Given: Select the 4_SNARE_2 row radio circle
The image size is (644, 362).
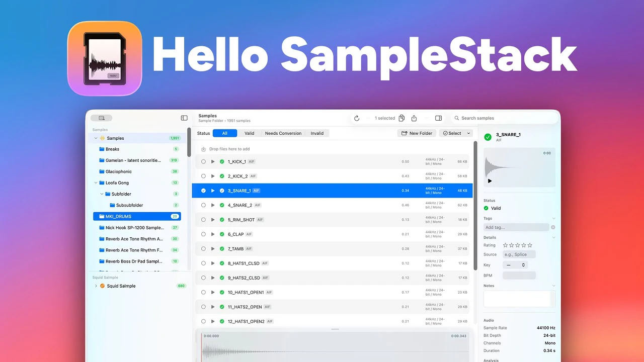Looking at the screenshot, I should coord(203,205).
